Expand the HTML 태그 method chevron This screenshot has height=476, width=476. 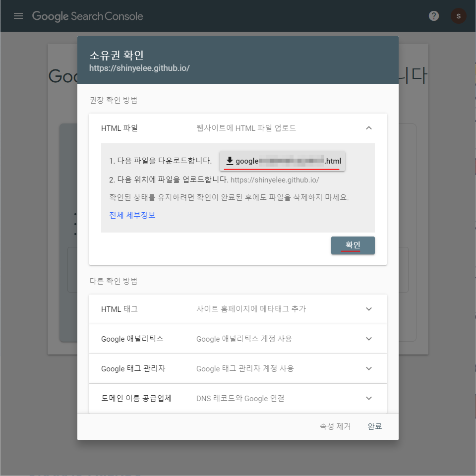[x=369, y=309]
